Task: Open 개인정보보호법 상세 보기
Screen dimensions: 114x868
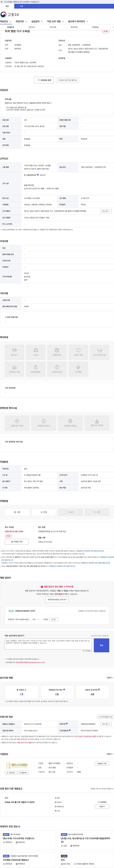Action: pyautogui.click(x=57, y=600)
